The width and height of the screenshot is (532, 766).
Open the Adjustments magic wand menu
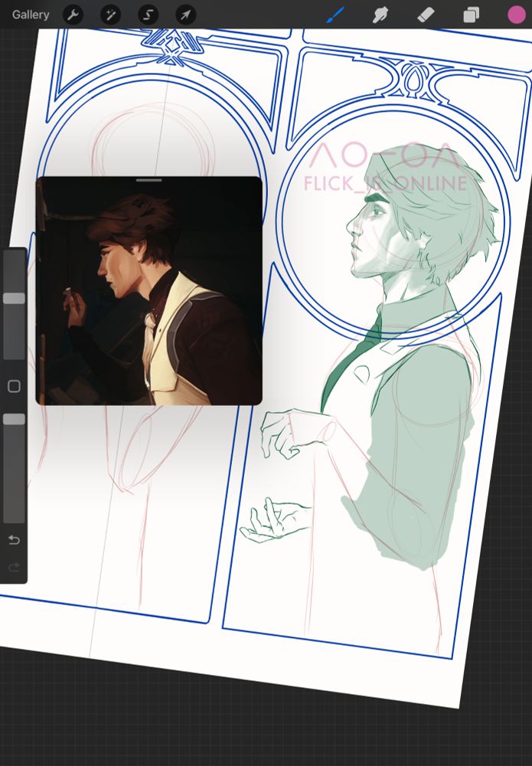(x=110, y=15)
